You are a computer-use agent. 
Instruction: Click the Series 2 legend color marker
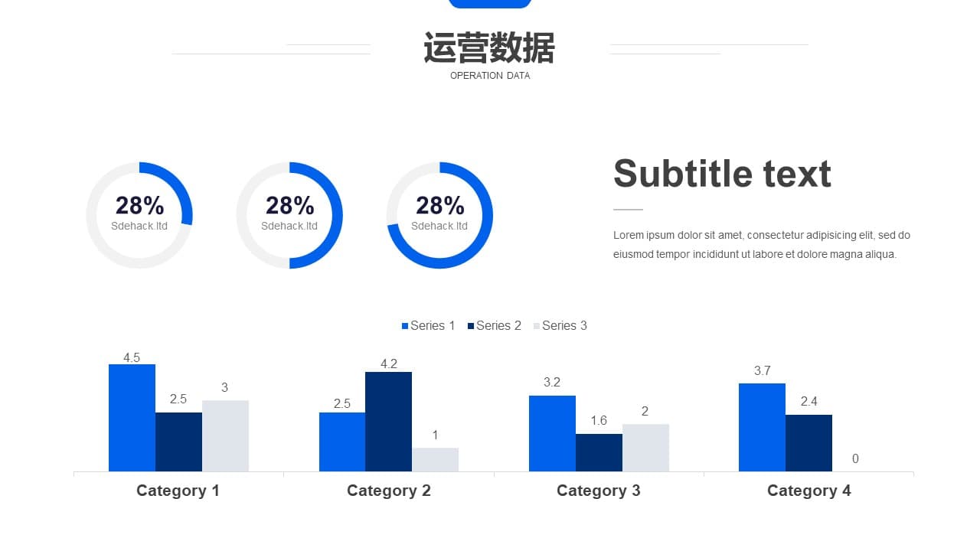[471, 326]
